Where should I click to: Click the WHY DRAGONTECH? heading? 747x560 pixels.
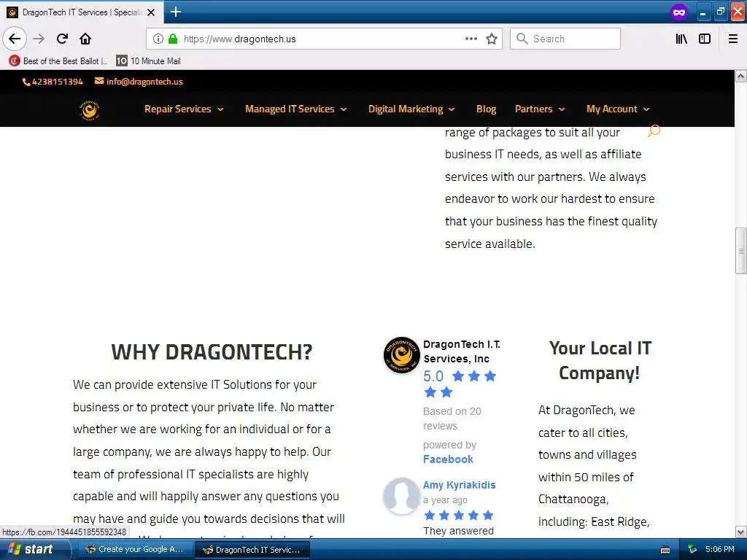tap(212, 352)
